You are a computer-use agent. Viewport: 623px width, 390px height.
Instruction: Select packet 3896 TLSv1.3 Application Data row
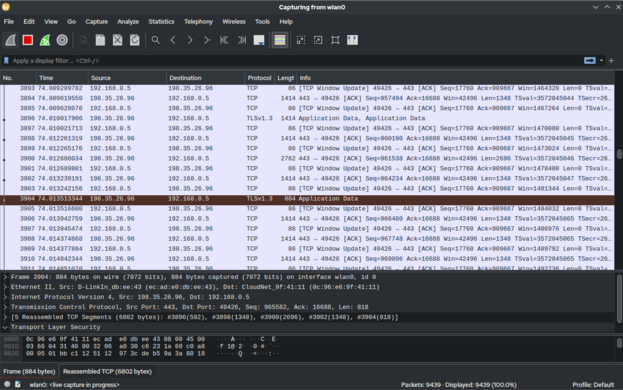[x=308, y=118]
